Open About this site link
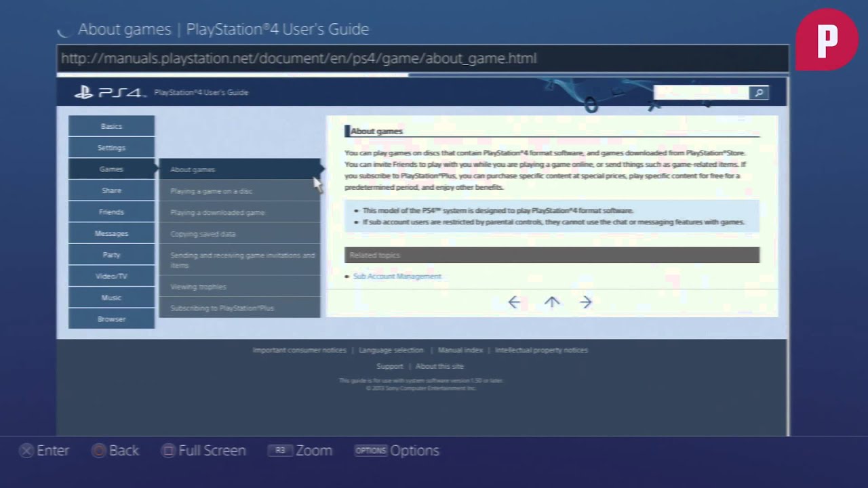Viewport: 868px width, 488px height. tap(439, 367)
